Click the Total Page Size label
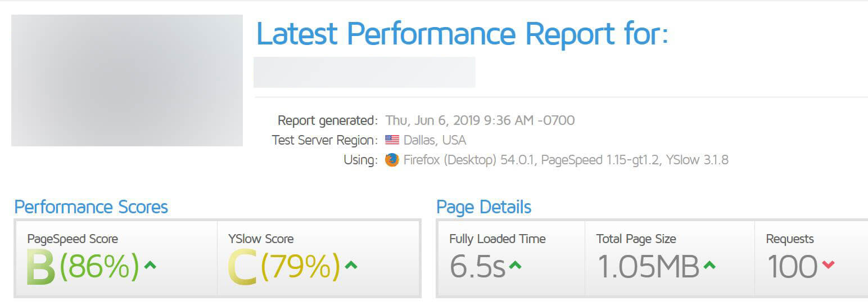This screenshot has height=305, width=868. coord(636,239)
